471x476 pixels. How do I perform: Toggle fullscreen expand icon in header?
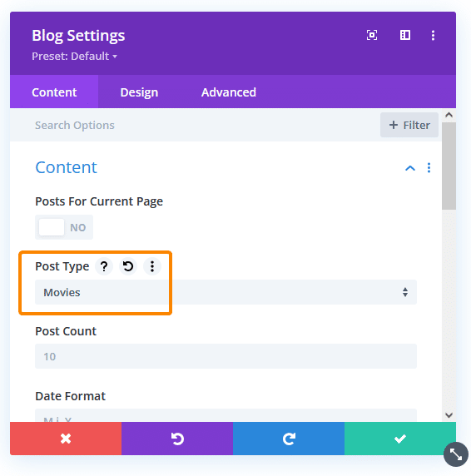[x=372, y=35]
